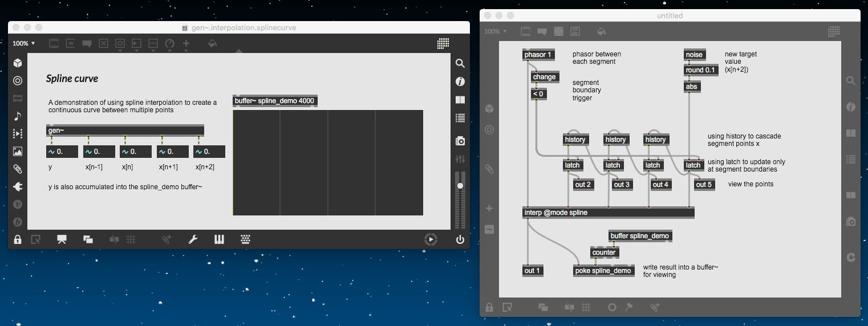This screenshot has width=868, height=326.
Task: Click the x[n+2] number box
Action: [209, 152]
